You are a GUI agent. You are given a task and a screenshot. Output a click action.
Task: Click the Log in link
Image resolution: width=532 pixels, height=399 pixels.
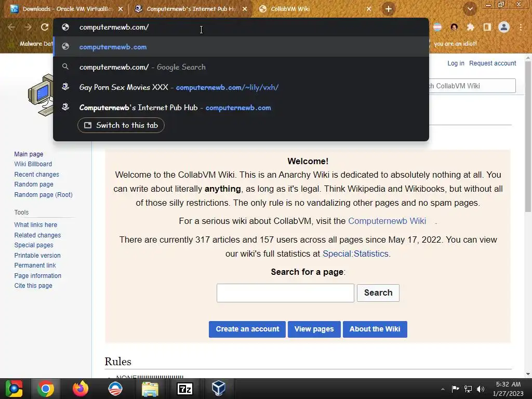click(456, 63)
